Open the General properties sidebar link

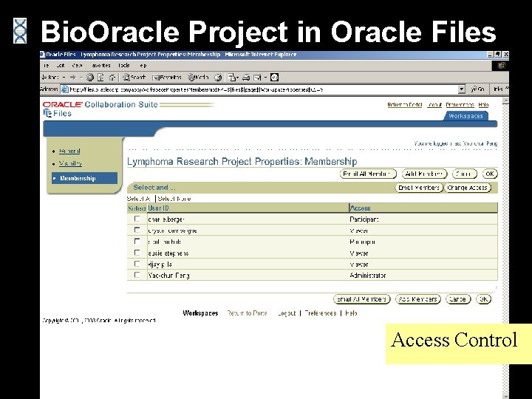69,151
